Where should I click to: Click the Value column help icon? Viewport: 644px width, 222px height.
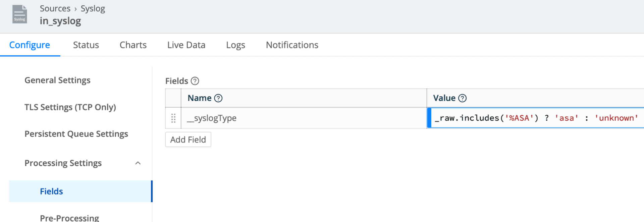click(463, 98)
